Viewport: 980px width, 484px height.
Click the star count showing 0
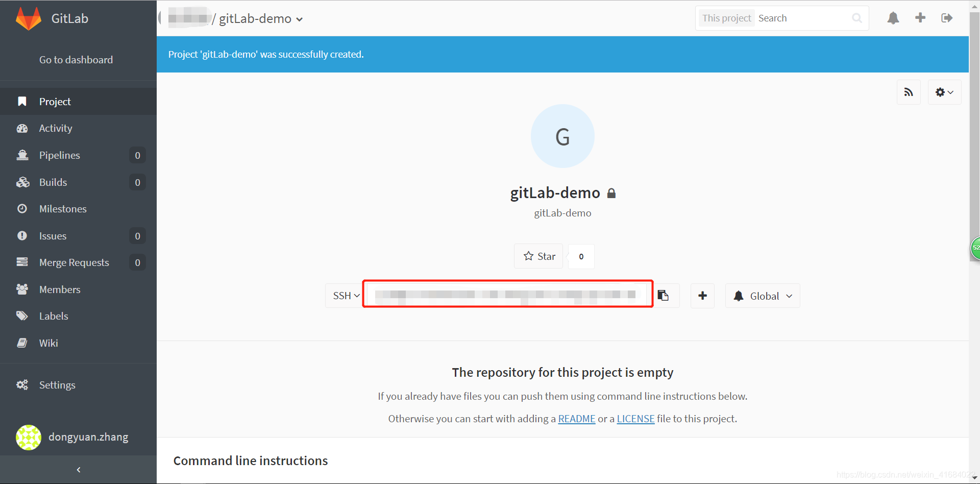coord(581,256)
